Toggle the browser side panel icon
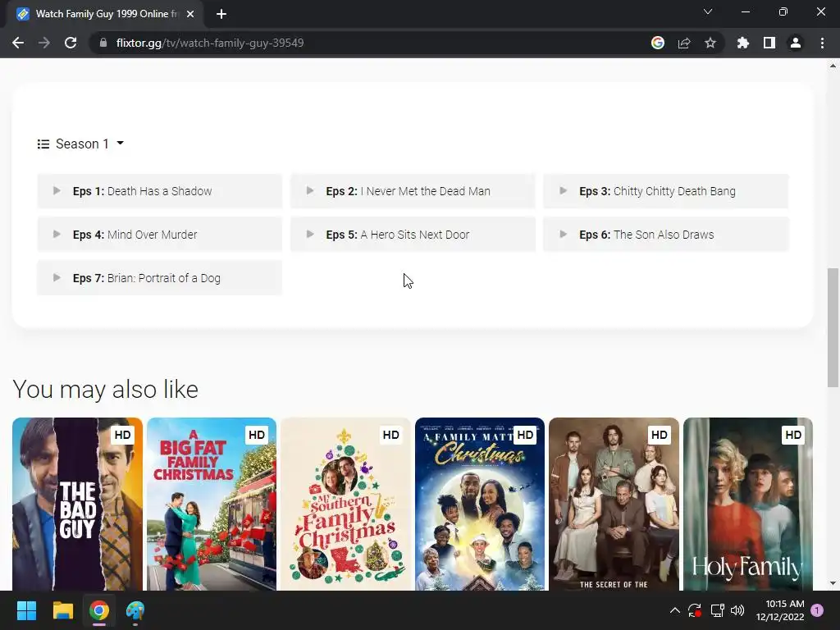Viewport: 840px width, 630px height. point(769,43)
